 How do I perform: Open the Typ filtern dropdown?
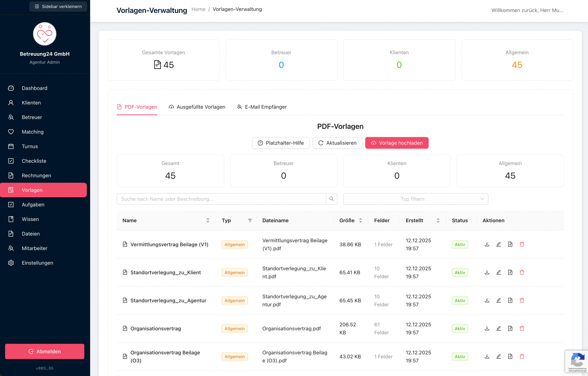click(x=415, y=199)
